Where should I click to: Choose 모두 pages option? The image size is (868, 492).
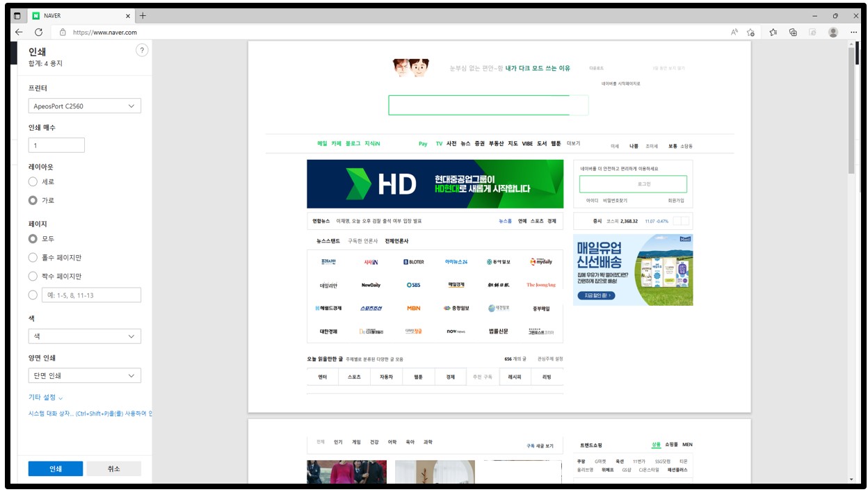pyautogui.click(x=33, y=238)
